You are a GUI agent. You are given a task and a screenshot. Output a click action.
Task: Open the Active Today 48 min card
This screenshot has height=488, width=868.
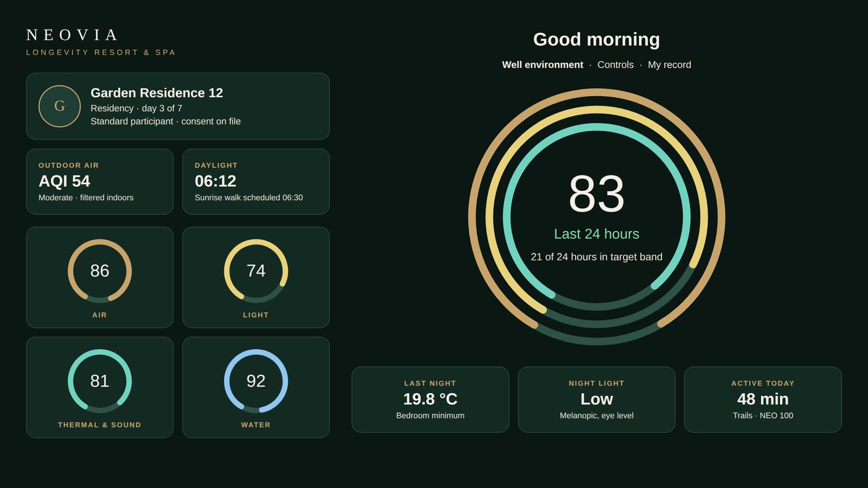[x=763, y=400]
